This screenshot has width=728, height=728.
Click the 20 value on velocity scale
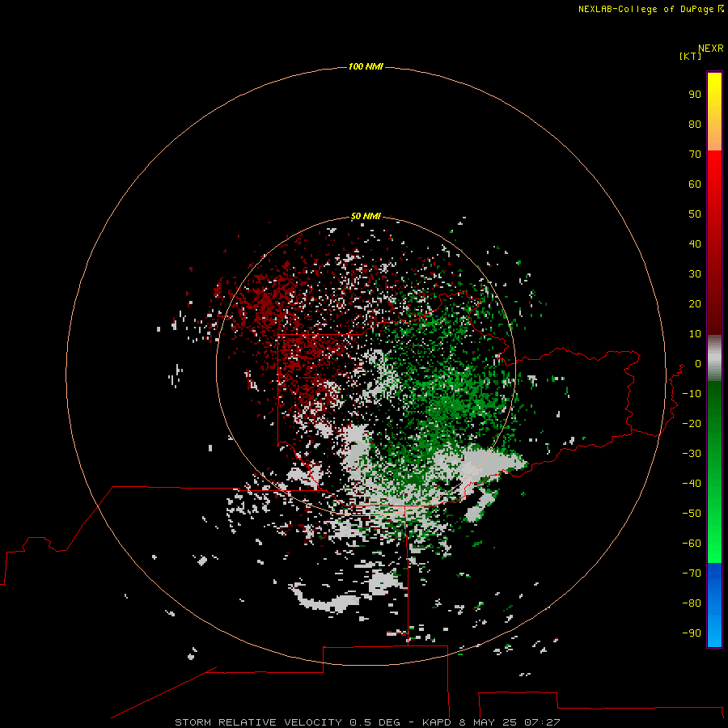point(695,304)
